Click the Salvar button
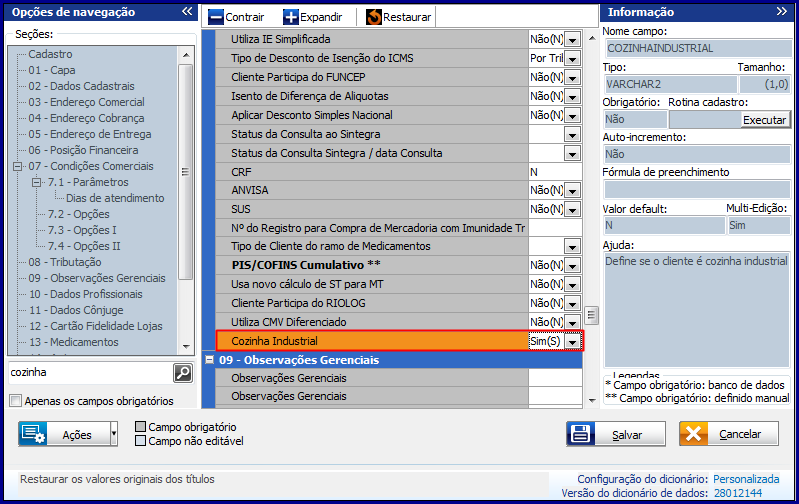The width and height of the screenshot is (799, 504). 616,434
